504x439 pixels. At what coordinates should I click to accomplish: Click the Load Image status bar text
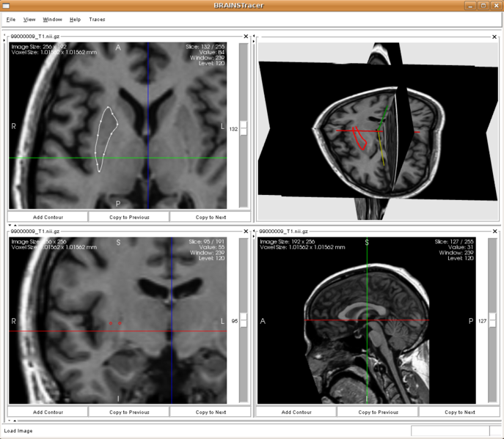[18, 431]
